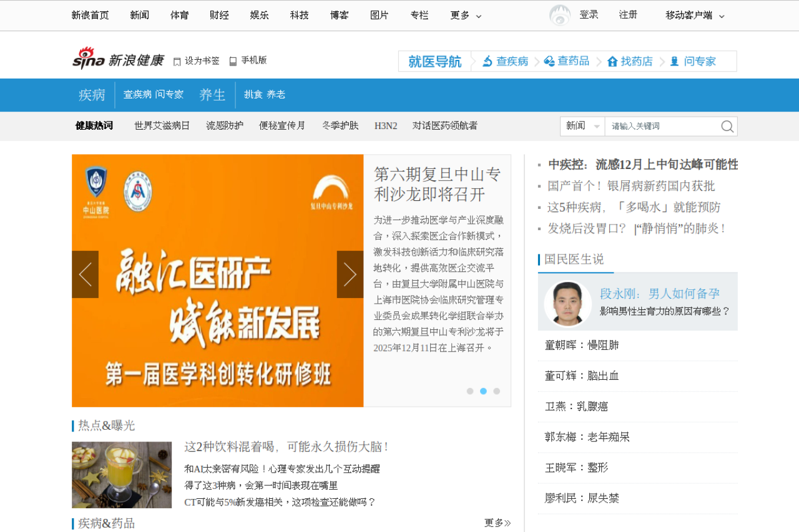Click the 查药品 pill icon
799x532 pixels.
coord(549,61)
